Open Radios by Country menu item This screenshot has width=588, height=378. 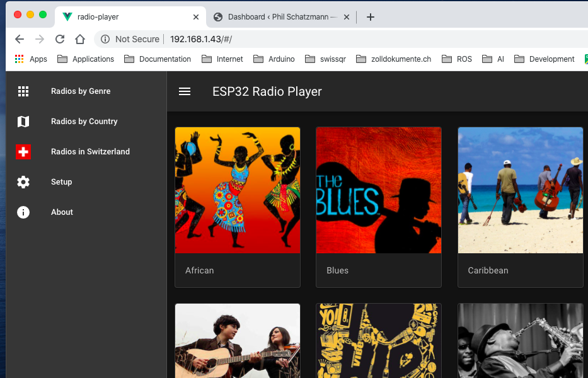coord(86,122)
